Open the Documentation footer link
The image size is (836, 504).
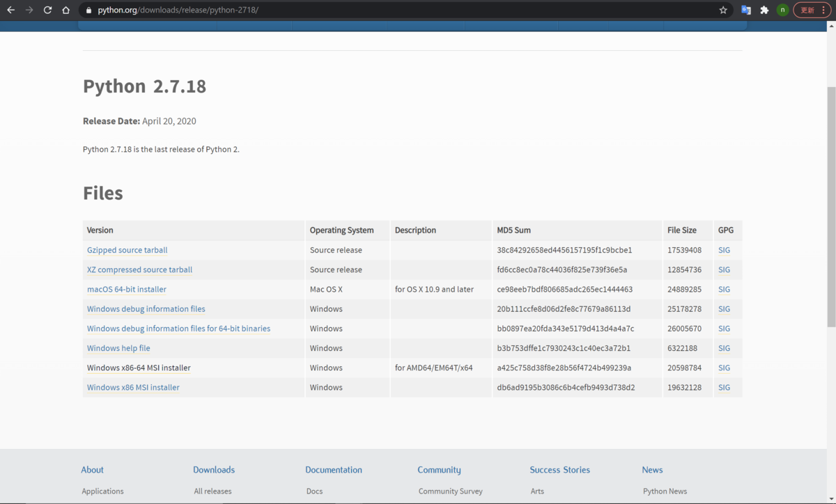334,470
